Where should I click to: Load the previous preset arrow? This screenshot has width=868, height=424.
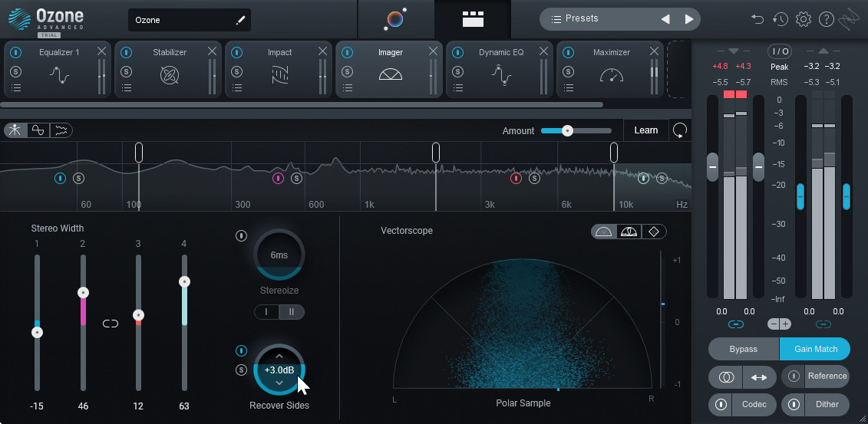[x=665, y=19]
